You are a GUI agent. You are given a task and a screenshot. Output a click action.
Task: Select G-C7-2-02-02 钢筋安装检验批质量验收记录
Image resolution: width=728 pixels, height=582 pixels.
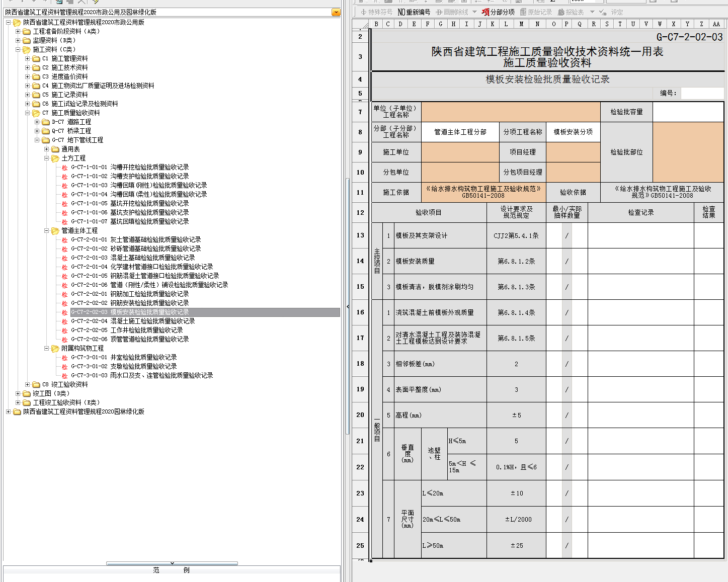(130, 303)
